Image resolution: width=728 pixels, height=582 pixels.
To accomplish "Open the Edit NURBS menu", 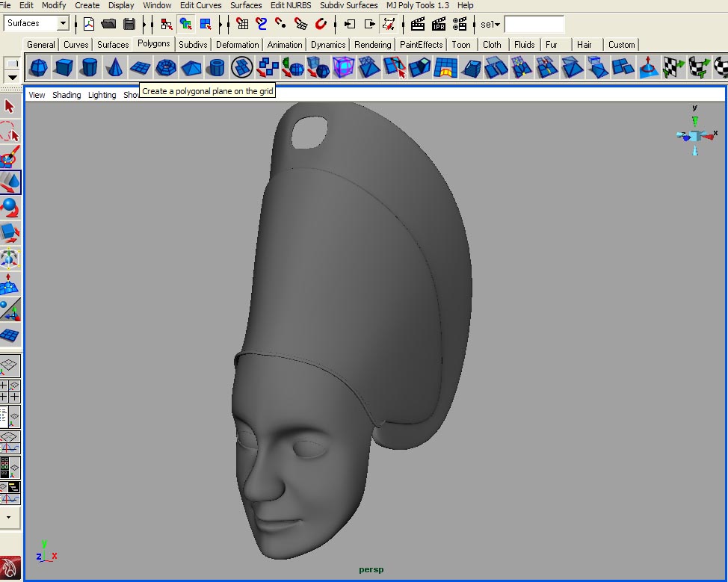I will coord(291,5).
